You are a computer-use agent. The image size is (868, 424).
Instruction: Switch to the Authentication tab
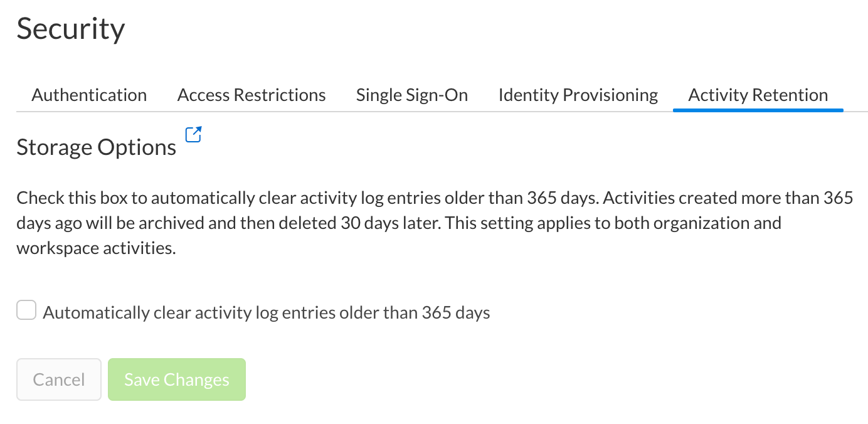[88, 95]
